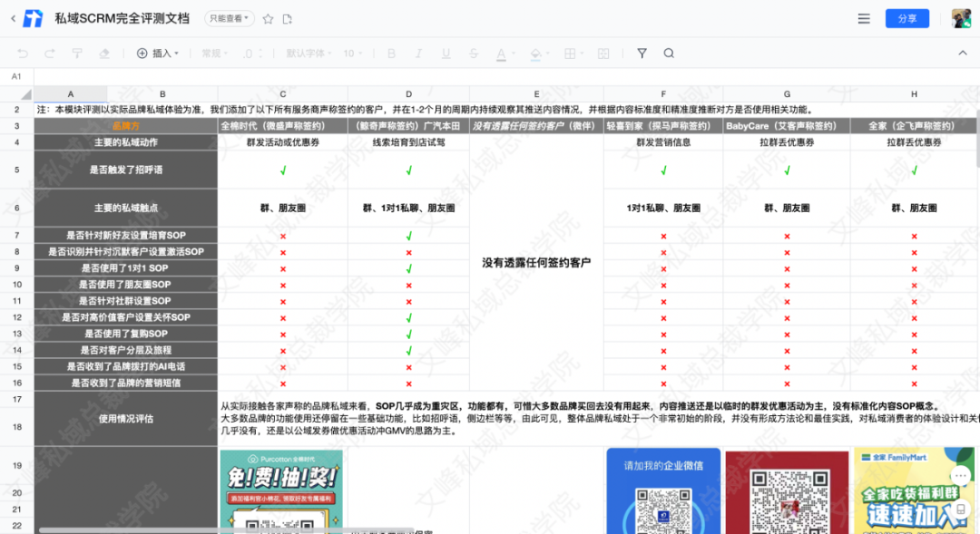This screenshot has height=534, width=980.
Task: Toggle strikethrough formatting
Action: coord(473,53)
